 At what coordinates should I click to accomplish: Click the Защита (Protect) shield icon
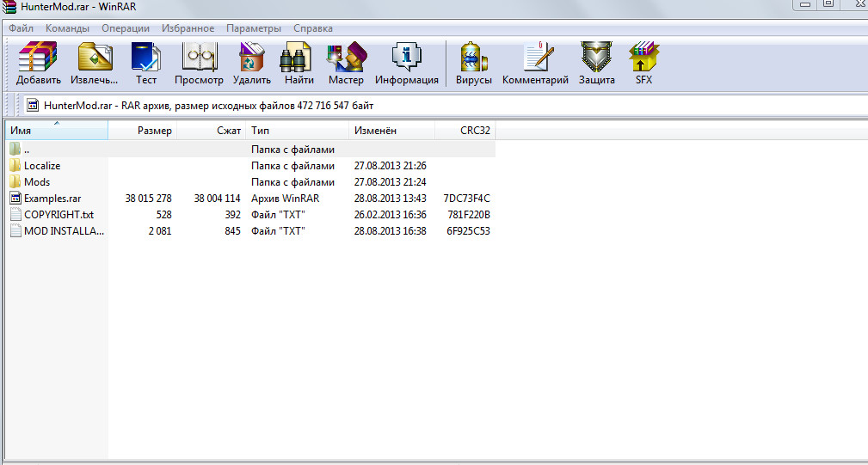pos(596,57)
